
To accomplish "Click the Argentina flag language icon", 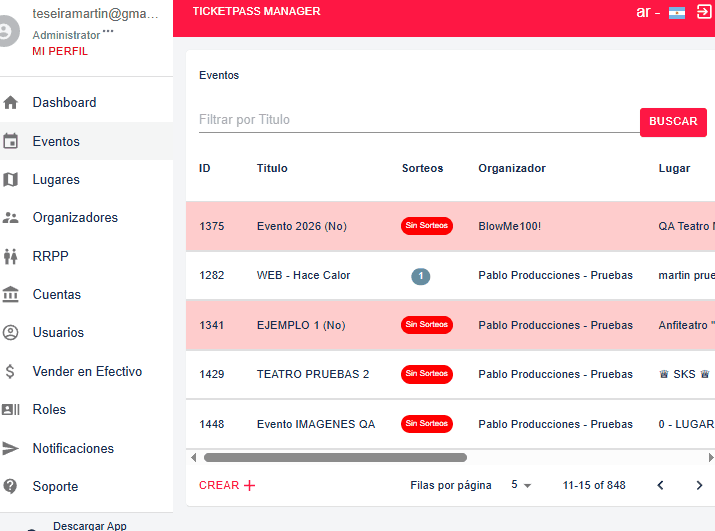I will pos(677,13).
